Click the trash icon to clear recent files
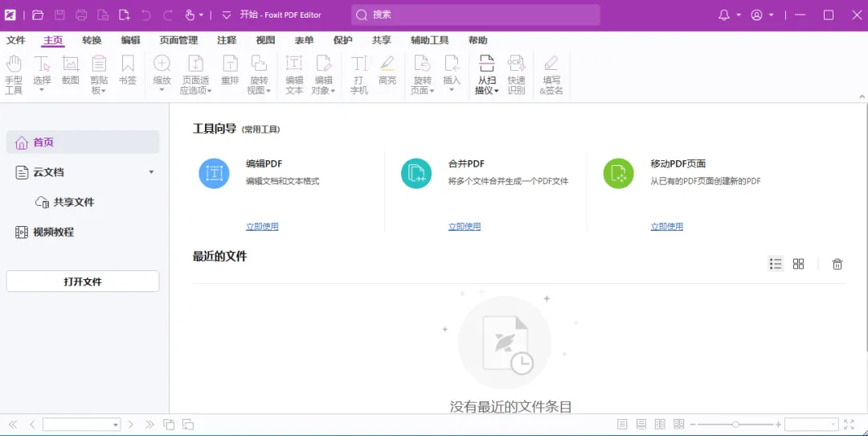 tap(837, 265)
